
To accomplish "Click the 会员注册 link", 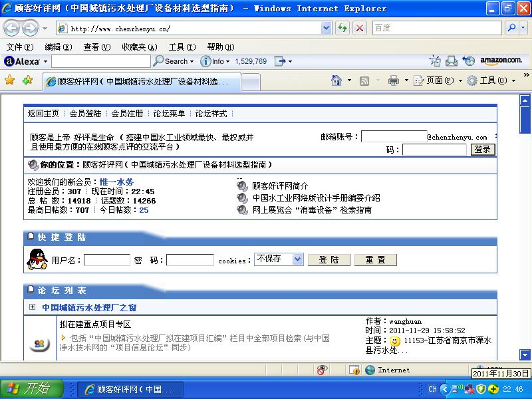I will (x=127, y=113).
